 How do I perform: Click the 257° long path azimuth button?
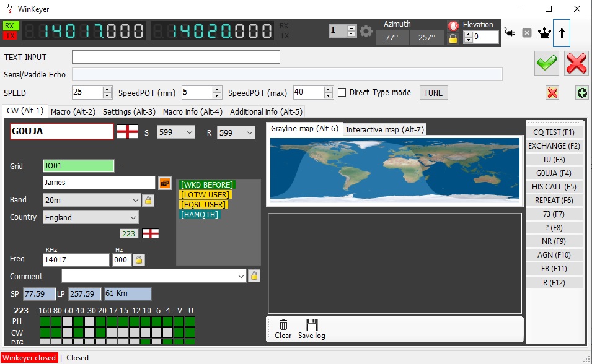426,38
